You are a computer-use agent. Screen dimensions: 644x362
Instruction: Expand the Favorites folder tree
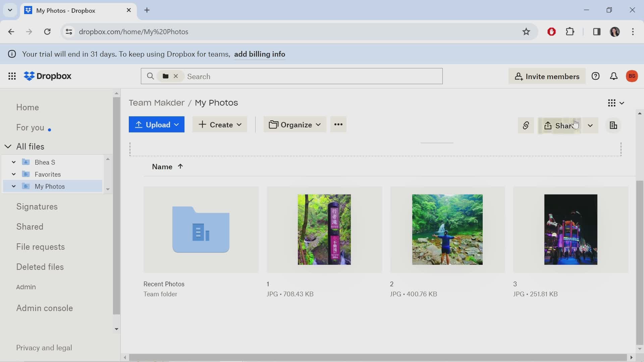14,174
